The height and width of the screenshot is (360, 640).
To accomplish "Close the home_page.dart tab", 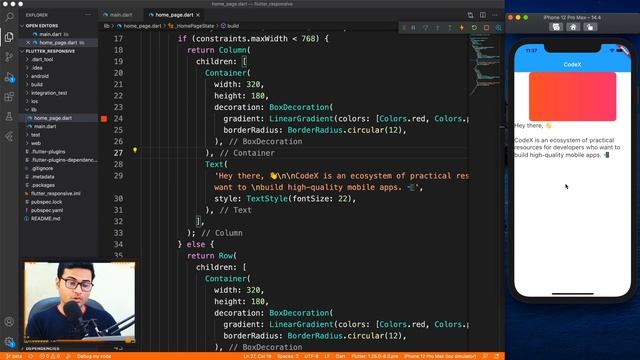I will (198, 15).
